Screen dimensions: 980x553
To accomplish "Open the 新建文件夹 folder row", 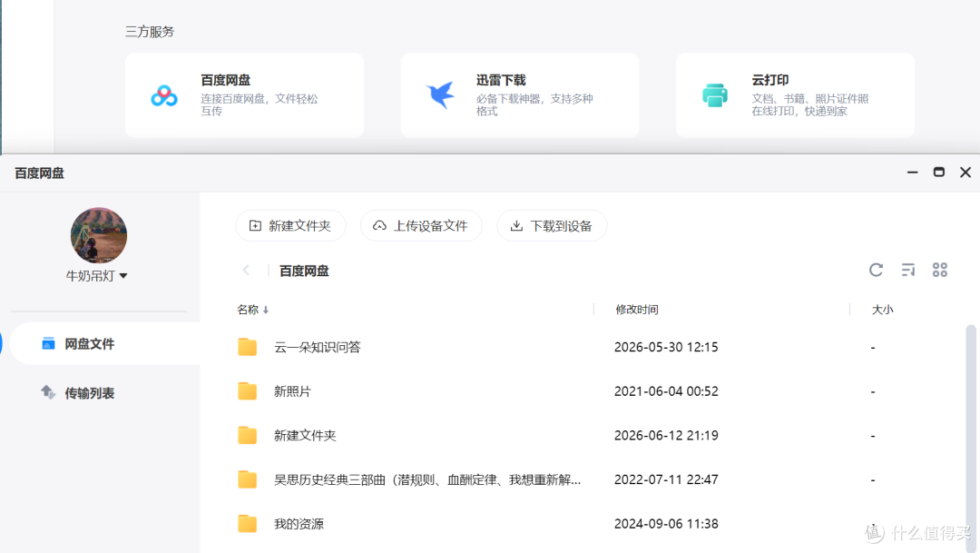I will click(305, 435).
